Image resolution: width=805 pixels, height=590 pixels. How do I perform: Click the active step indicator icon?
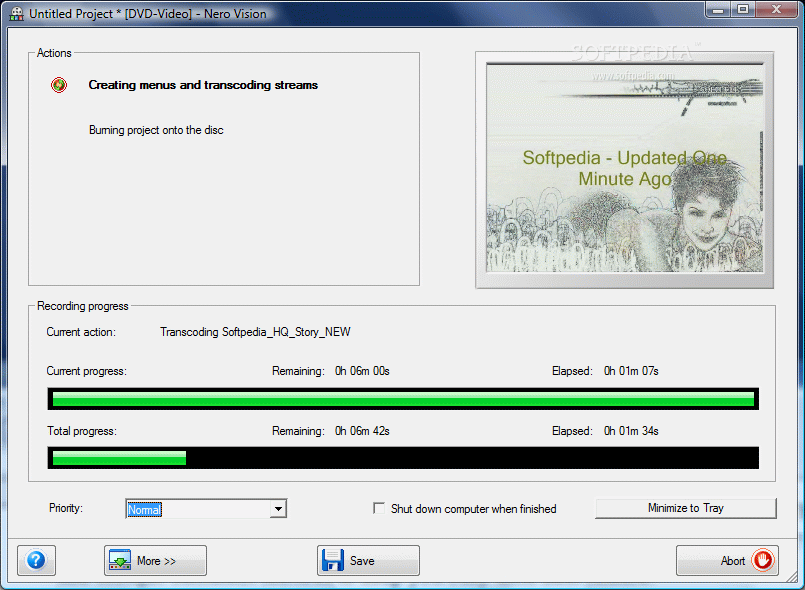click(60, 85)
